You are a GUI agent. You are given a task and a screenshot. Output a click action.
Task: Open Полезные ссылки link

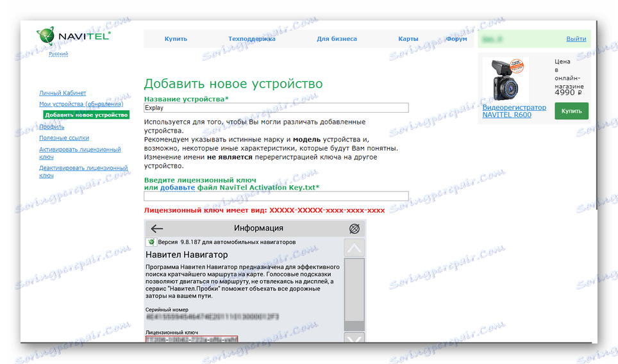(64, 138)
